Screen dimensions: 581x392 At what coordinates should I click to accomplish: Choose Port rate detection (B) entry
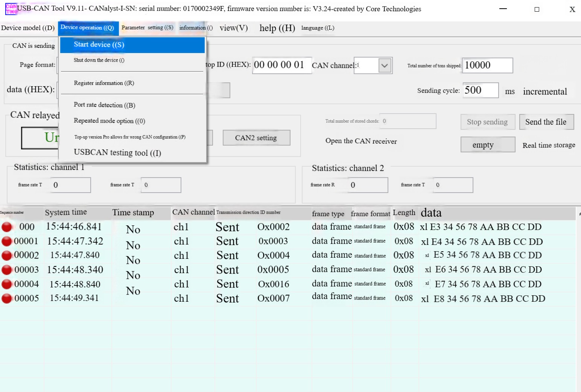click(x=132, y=105)
